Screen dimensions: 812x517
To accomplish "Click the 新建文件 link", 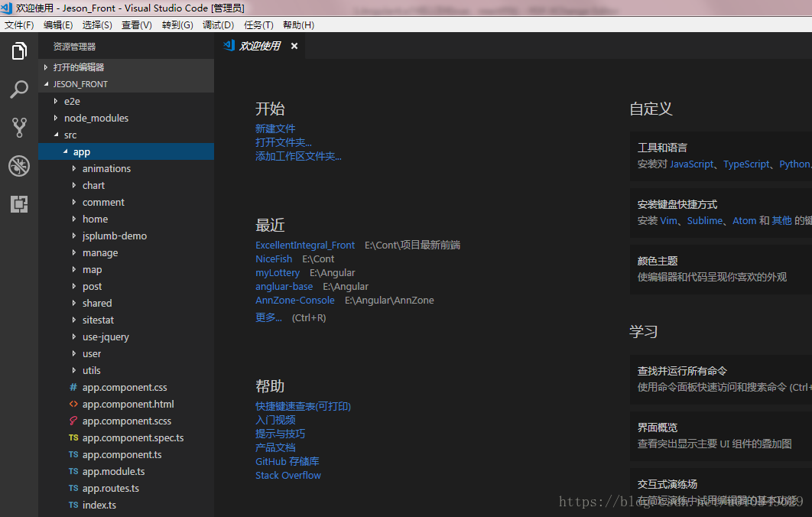I will (275, 128).
